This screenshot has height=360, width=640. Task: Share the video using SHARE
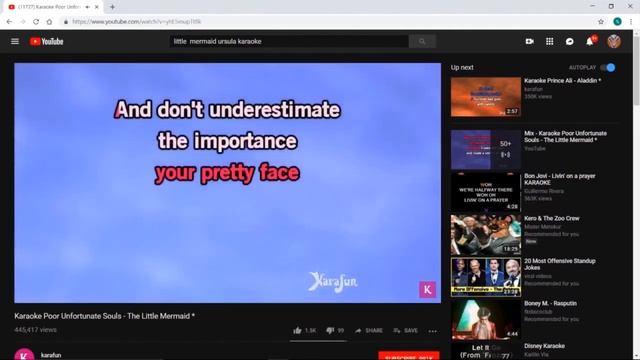(x=369, y=330)
